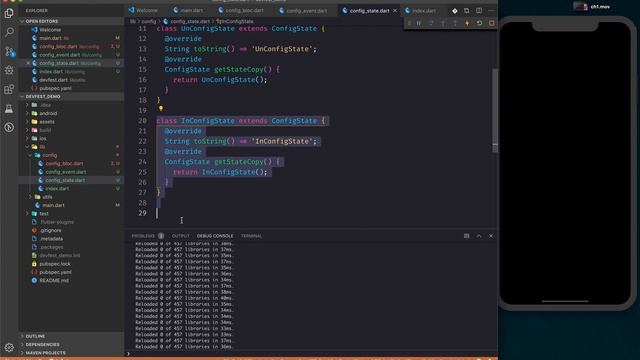Open the Extensions view
Image resolution: width=640 pixels, height=360 pixels.
click(9, 89)
